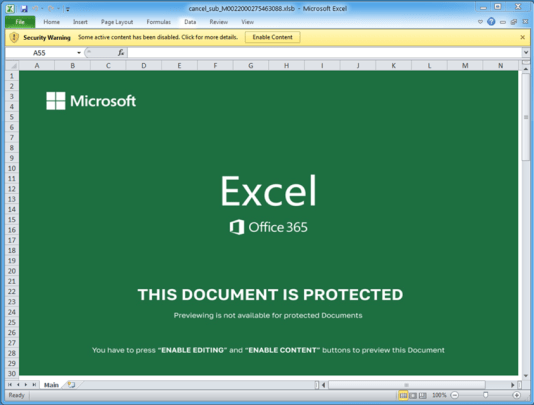The width and height of the screenshot is (534, 405).
Task: Restore the workbook window inside Excel
Action: [514, 22]
